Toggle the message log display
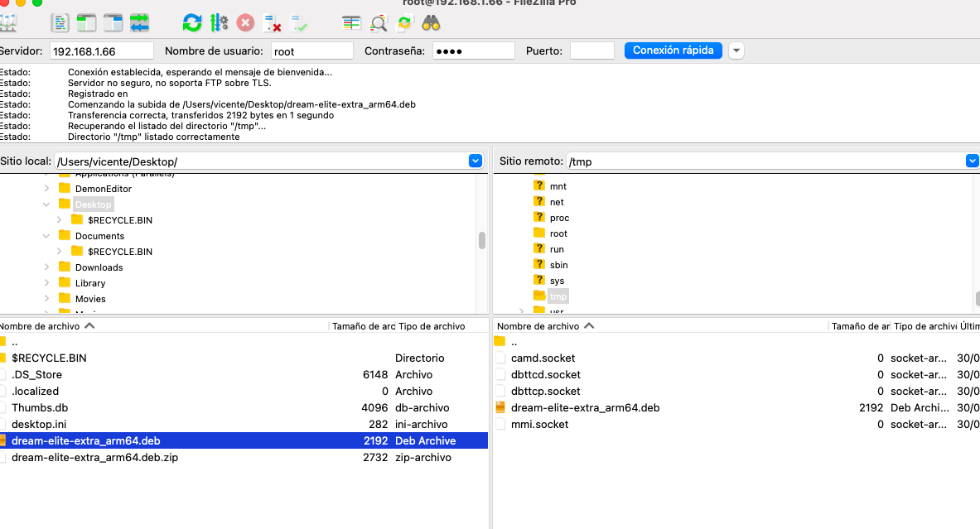Viewport: 980px width, 529px height. tap(60, 23)
